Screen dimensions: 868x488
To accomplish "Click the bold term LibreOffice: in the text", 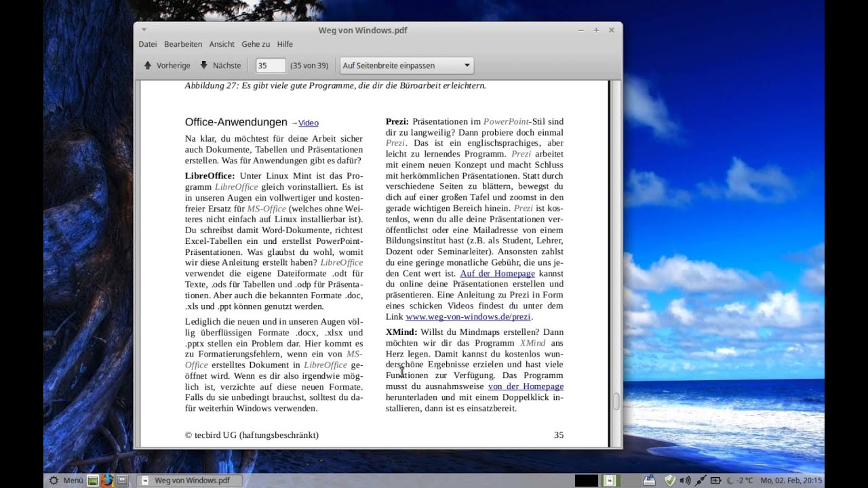I will (x=210, y=176).
